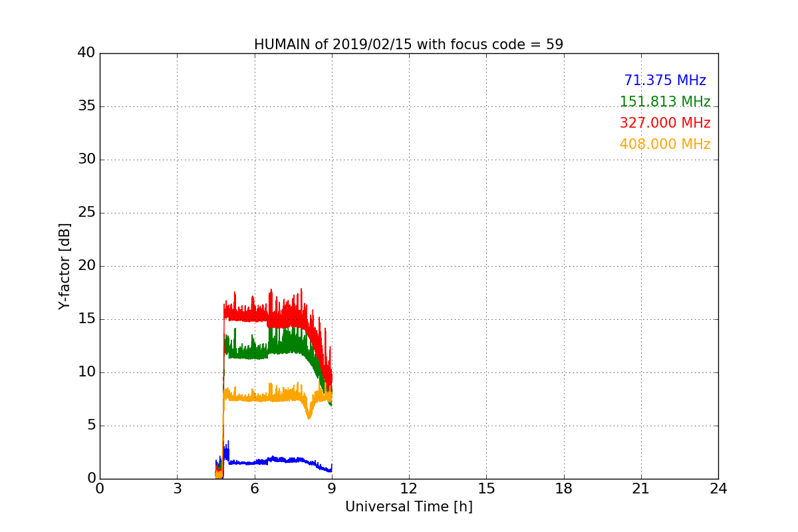
Task: Click the x-axis tick label 24
Action: point(718,489)
